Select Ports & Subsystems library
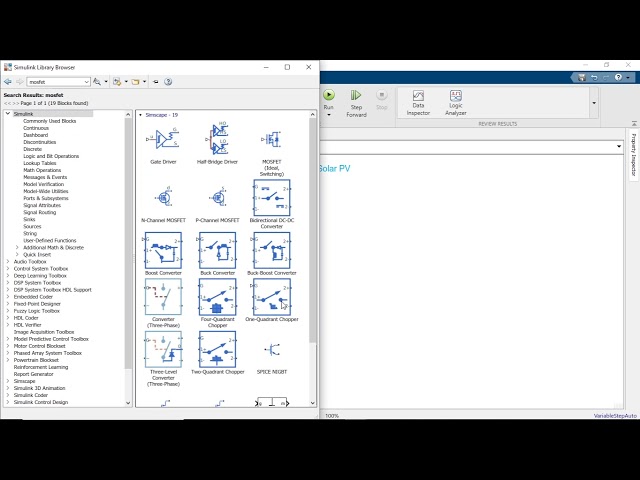640x480 pixels. [46, 198]
